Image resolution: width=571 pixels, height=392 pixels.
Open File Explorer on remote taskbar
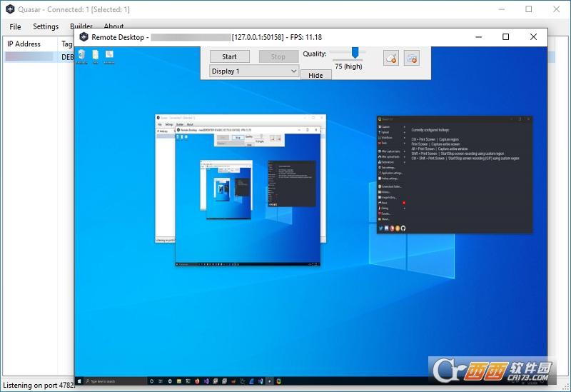point(179,381)
